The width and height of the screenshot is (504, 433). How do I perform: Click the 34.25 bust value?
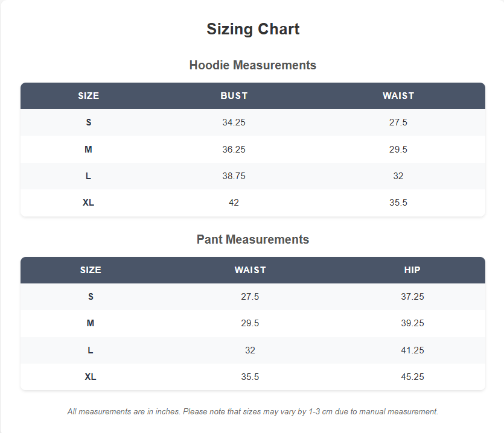click(x=234, y=122)
